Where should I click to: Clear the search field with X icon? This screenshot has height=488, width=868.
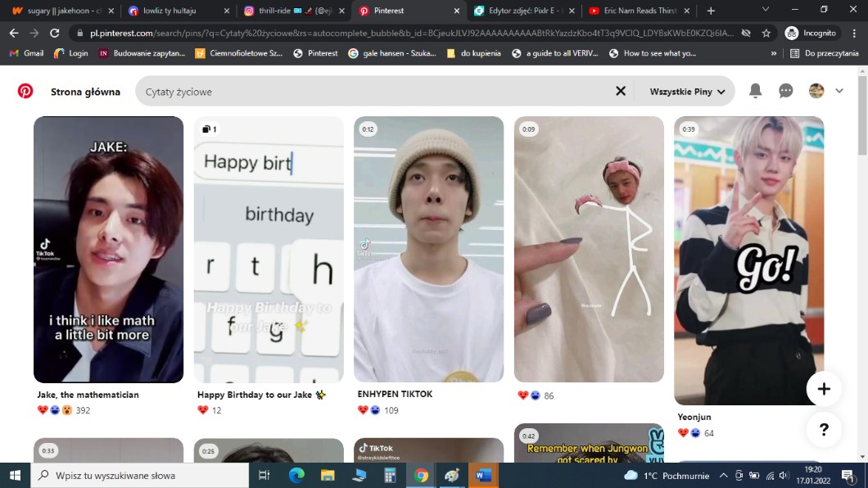tap(621, 91)
